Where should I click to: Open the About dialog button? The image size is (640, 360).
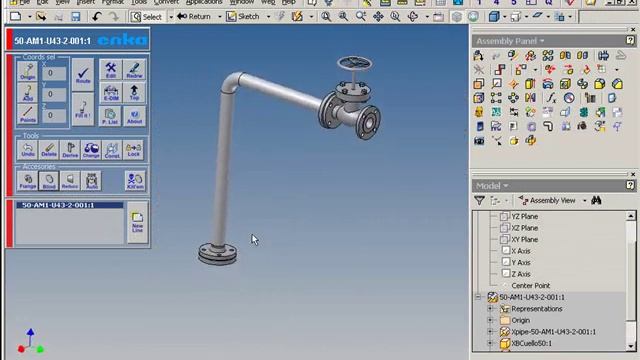pyautogui.click(x=134, y=116)
